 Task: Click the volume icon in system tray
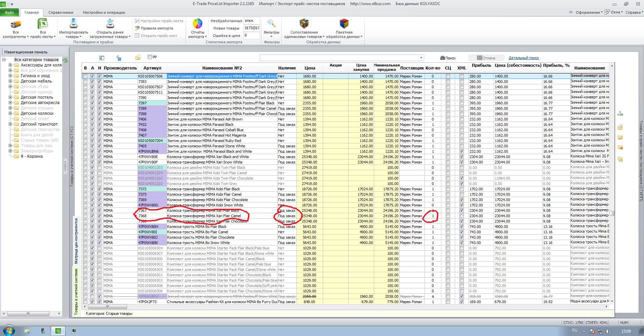point(608,331)
